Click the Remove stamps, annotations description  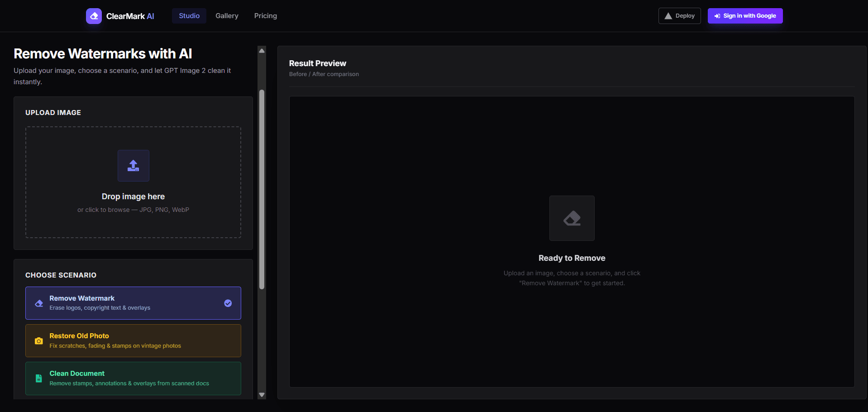(x=129, y=383)
